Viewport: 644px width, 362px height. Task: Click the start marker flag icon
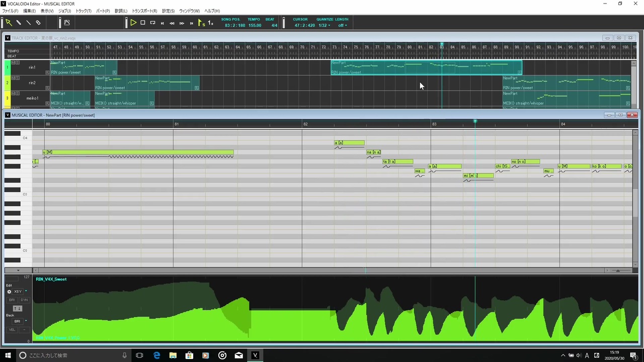(x=201, y=23)
